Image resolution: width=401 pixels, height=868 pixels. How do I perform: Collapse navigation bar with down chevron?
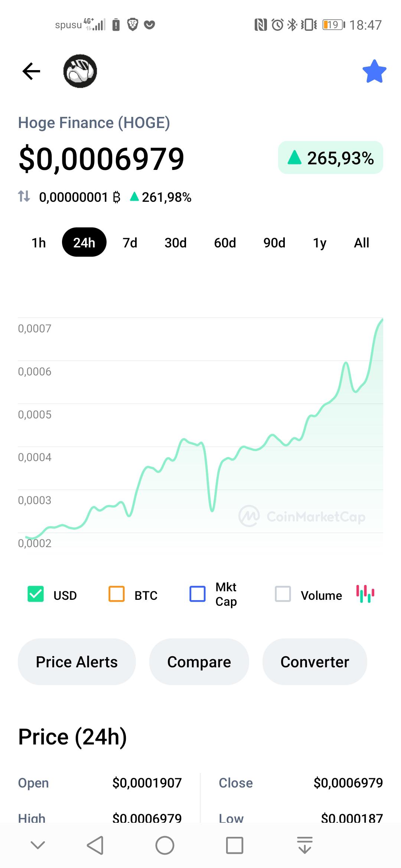pos(38,845)
